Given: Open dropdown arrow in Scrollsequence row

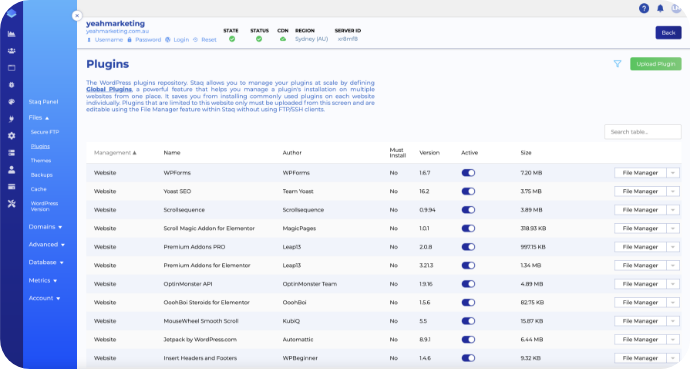Looking at the screenshot, I should click(x=673, y=210).
